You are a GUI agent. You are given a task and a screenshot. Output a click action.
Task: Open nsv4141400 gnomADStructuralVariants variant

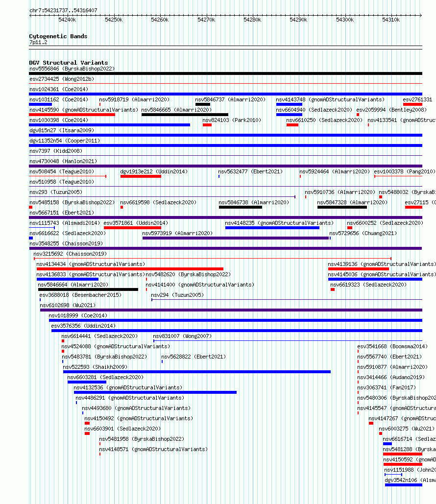pos(200,285)
